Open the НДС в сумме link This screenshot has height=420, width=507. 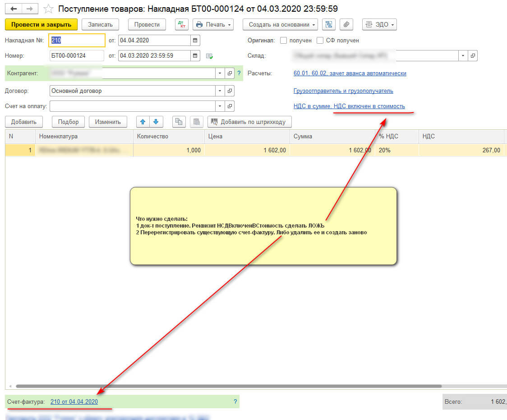click(349, 106)
